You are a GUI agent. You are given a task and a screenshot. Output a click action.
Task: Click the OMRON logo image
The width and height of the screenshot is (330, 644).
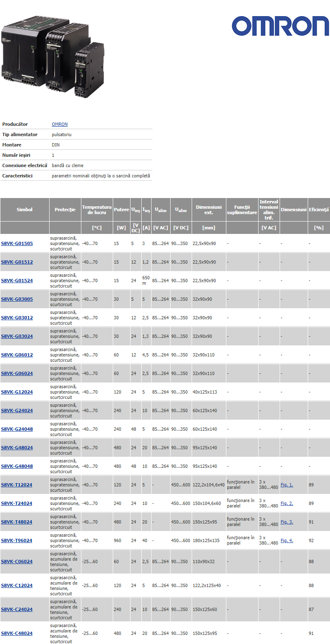coord(280,26)
